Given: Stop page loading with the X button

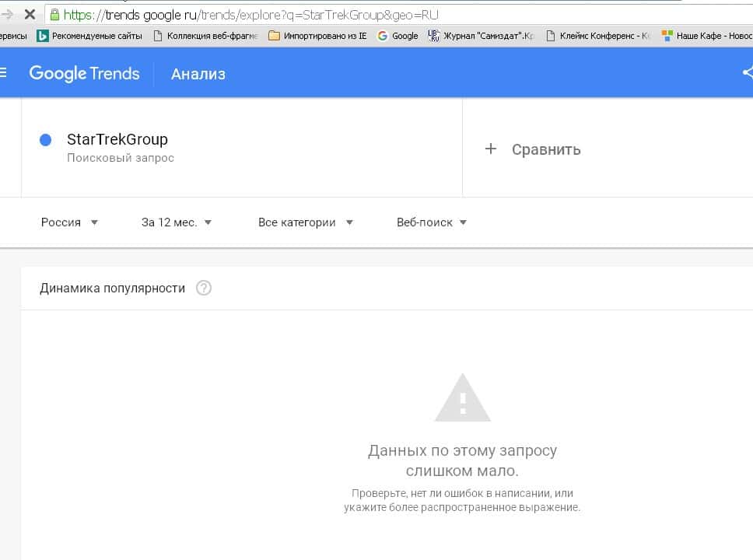Looking at the screenshot, I should point(29,14).
